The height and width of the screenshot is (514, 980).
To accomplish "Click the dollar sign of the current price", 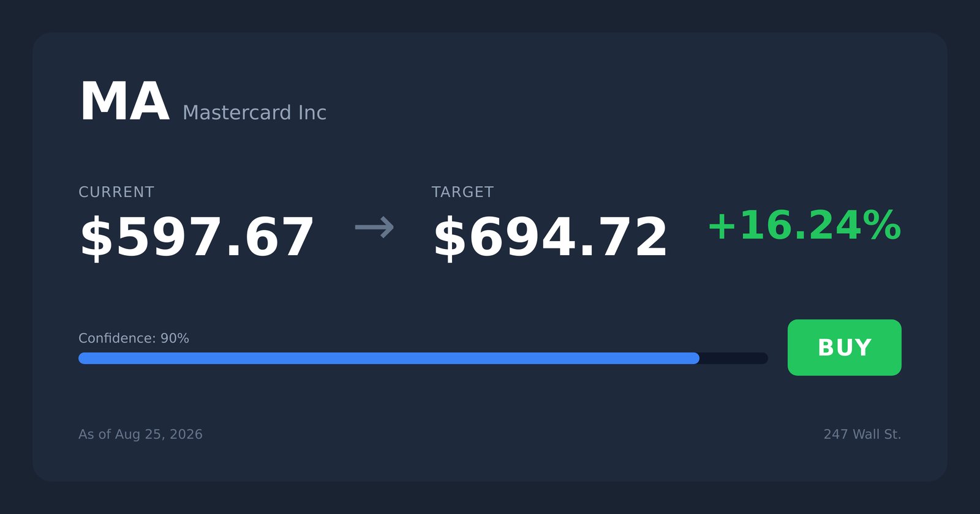I will tap(96, 237).
